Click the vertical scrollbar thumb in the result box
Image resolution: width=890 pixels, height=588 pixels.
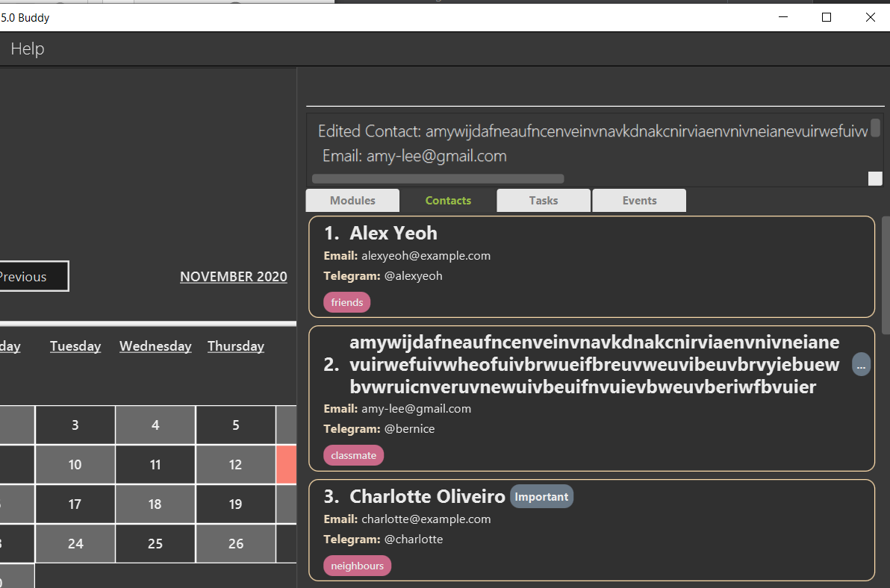pyautogui.click(x=875, y=128)
